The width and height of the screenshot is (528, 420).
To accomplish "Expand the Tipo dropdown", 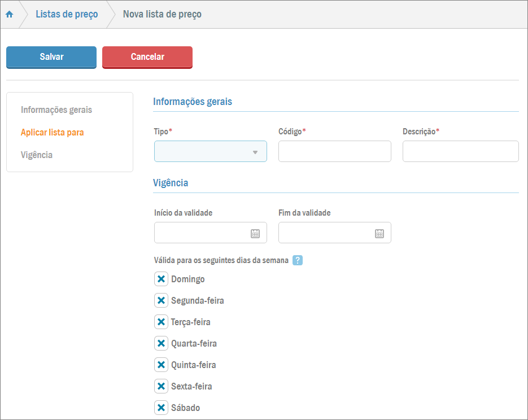I will (x=210, y=152).
